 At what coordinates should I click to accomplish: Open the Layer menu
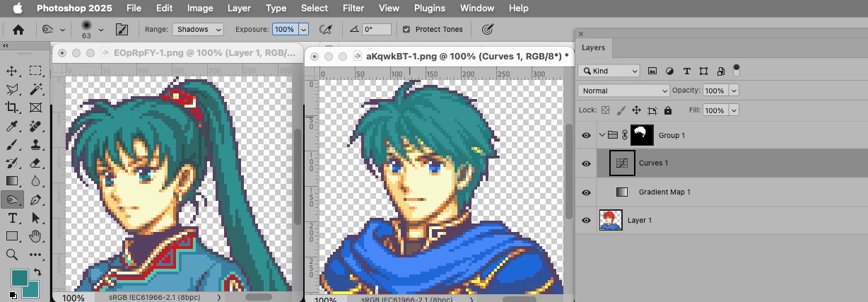(240, 8)
